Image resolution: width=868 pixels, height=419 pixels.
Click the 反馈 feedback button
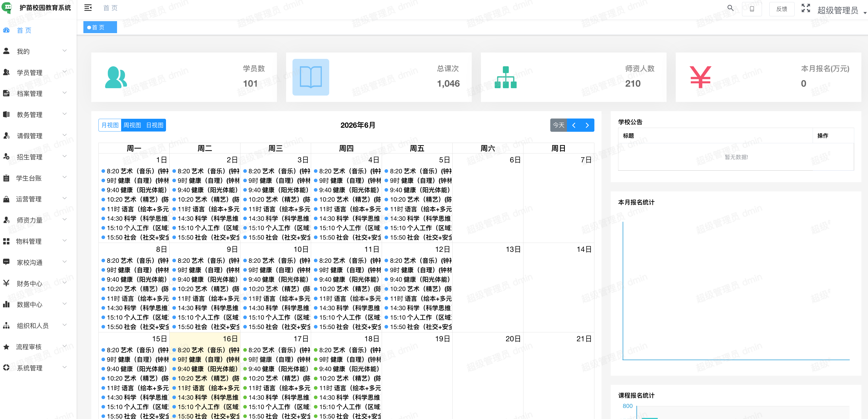tap(781, 9)
